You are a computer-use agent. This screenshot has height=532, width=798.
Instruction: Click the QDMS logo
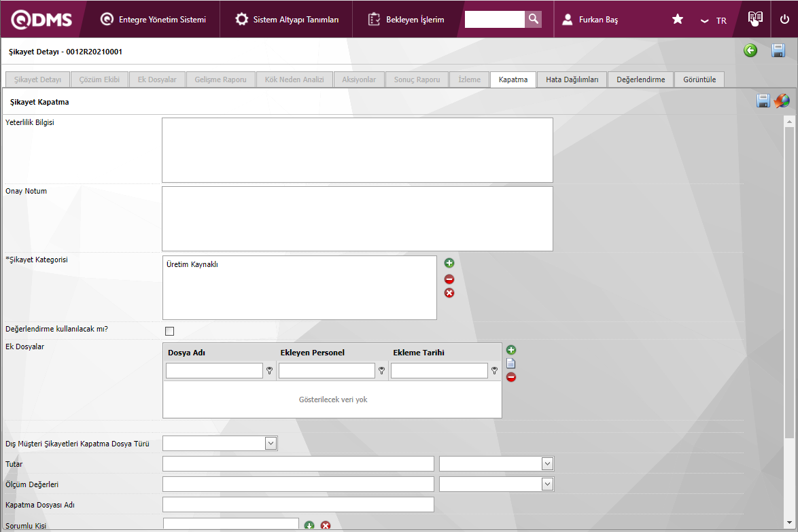[x=41, y=19]
